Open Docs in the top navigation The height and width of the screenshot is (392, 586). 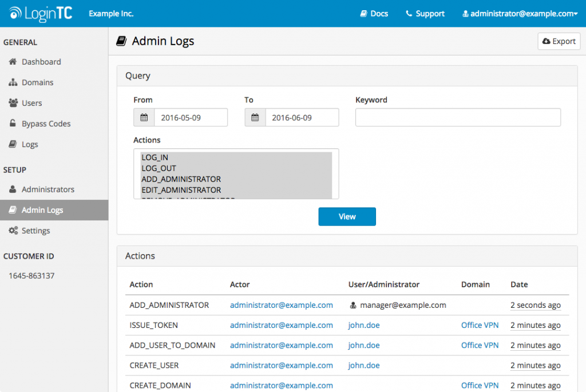point(374,14)
